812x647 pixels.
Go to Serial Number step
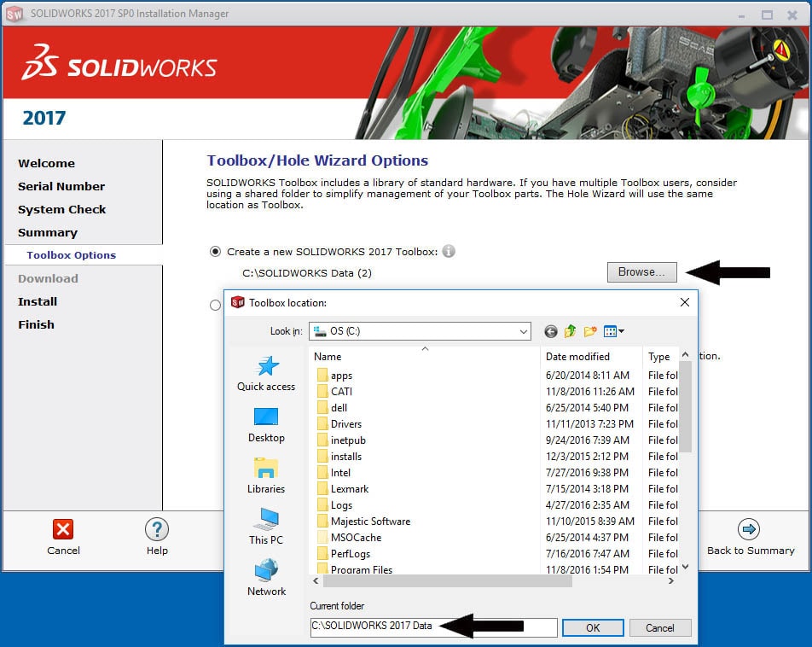click(x=61, y=186)
